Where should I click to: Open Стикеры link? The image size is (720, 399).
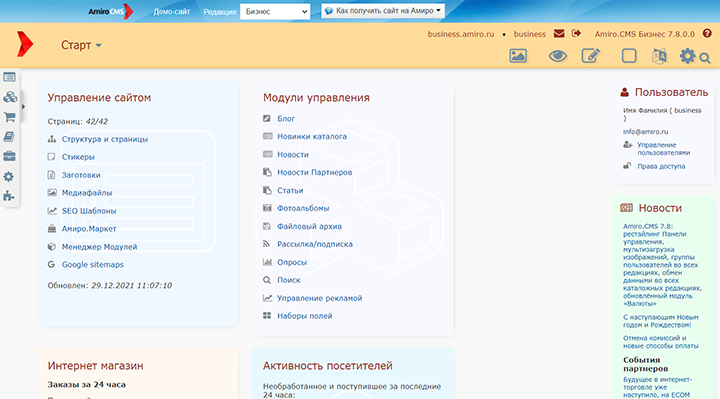click(78, 157)
